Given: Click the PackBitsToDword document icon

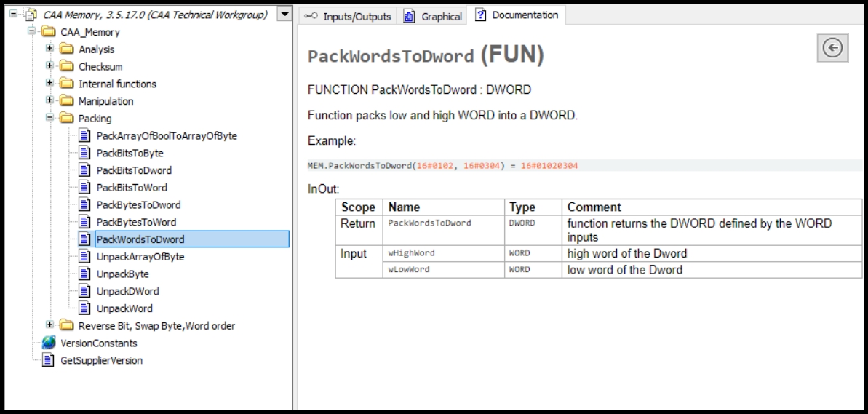Looking at the screenshot, I should (x=84, y=170).
